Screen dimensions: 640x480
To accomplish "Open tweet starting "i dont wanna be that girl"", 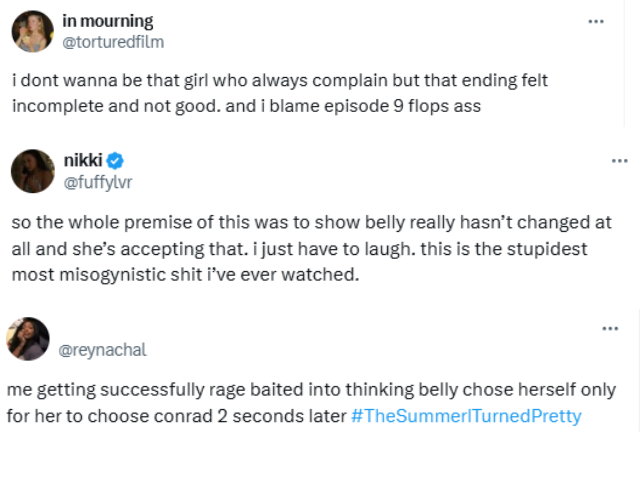I will 280,93.
